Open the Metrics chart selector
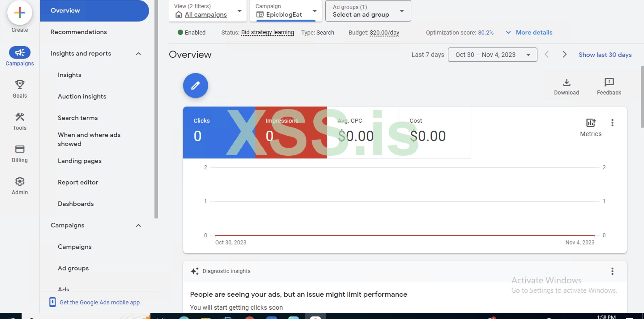644x319 pixels. (591, 127)
